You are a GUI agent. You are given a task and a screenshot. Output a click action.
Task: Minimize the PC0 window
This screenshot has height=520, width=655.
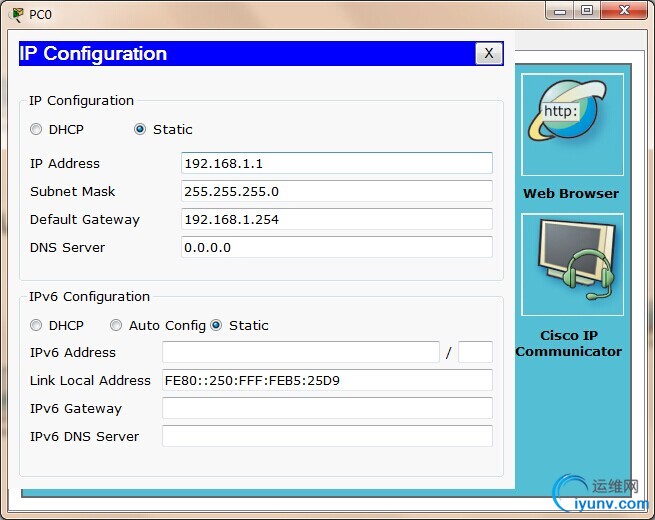(560, 11)
